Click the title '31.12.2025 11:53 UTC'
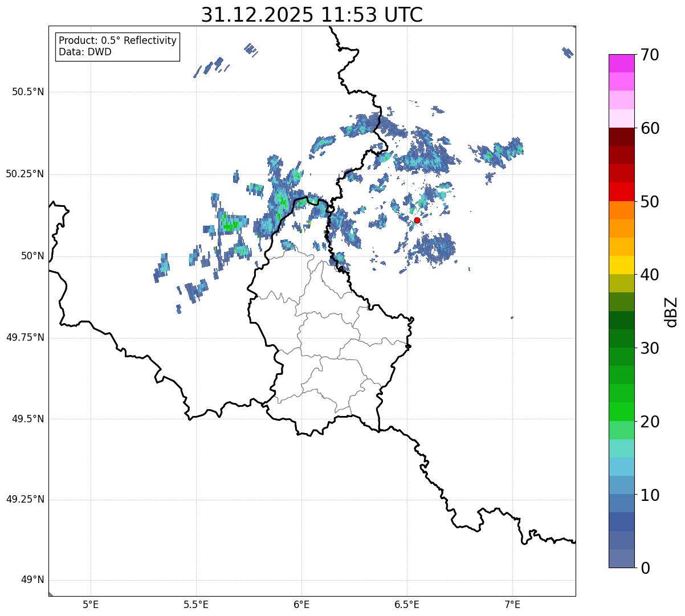This screenshot has width=685, height=616. 312,15
